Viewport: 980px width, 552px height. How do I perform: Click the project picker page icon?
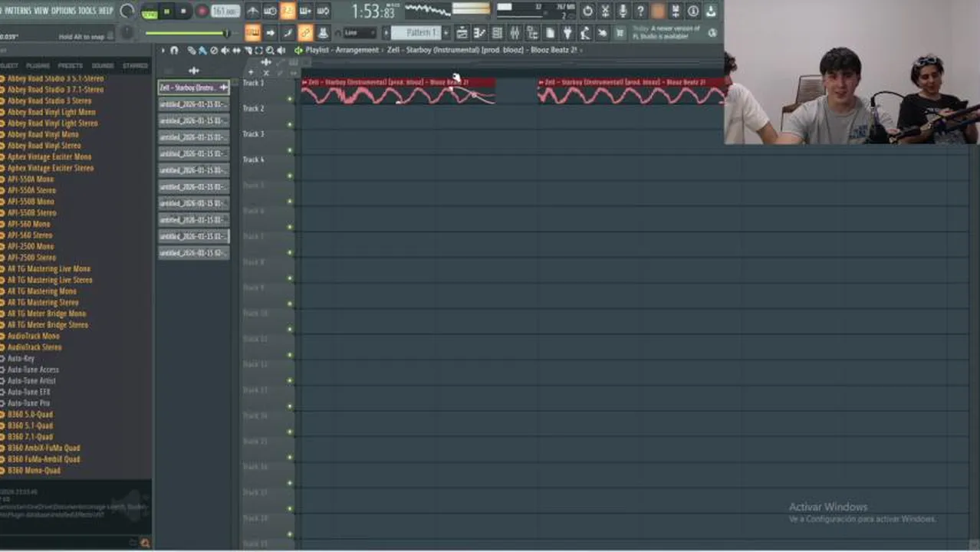point(550,33)
